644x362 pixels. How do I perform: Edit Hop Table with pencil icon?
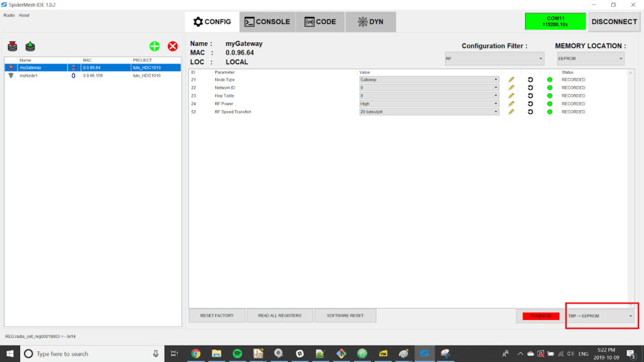(x=511, y=96)
